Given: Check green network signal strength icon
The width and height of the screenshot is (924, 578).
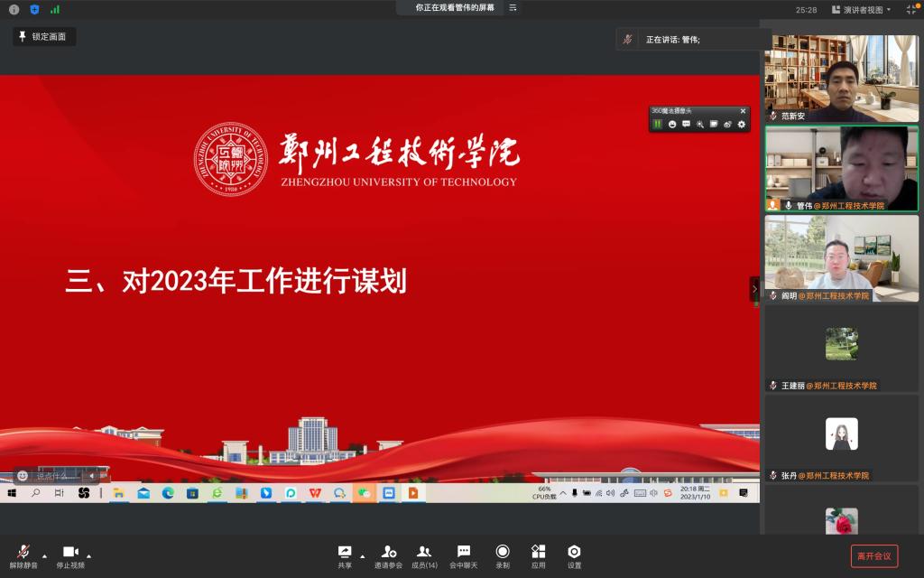Looking at the screenshot, I should [55, 9].
